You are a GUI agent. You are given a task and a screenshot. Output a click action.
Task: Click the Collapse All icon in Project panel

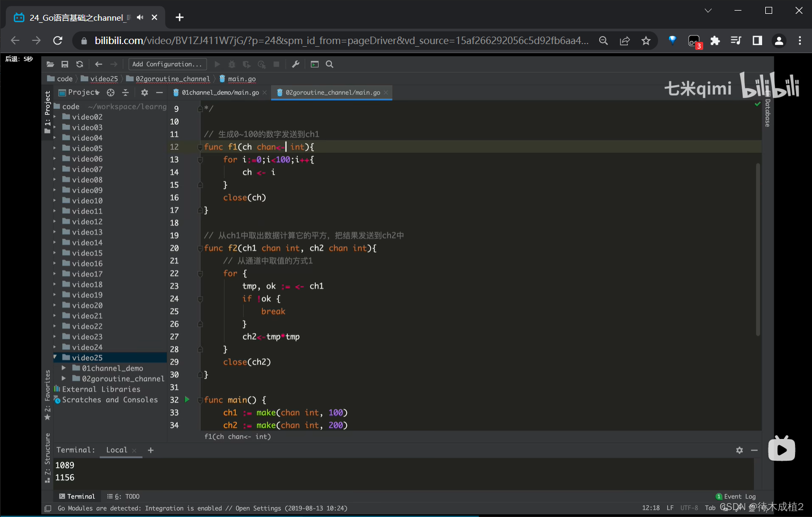(x=125, y=92)
